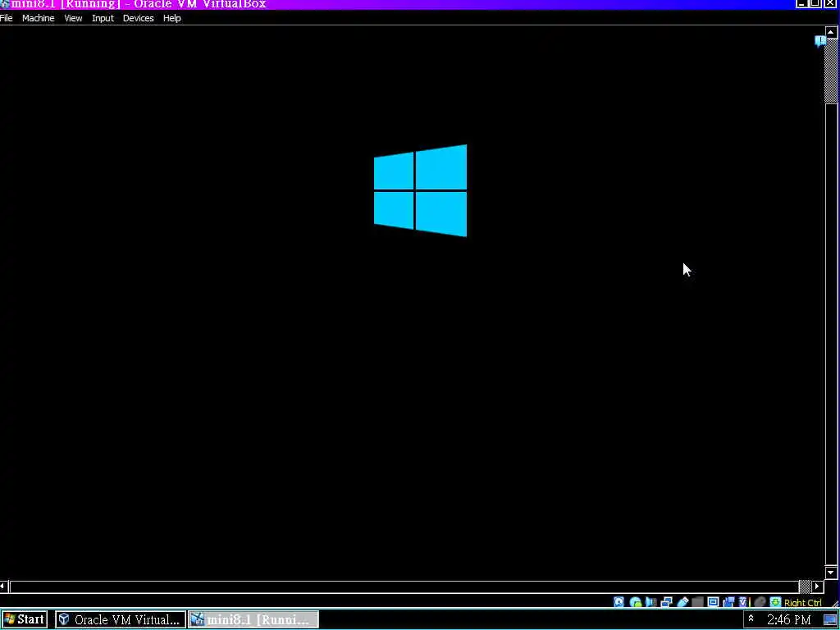Click the mouse integration status icon
Screen dimensions: 840x630
click(x=760, y=602)
